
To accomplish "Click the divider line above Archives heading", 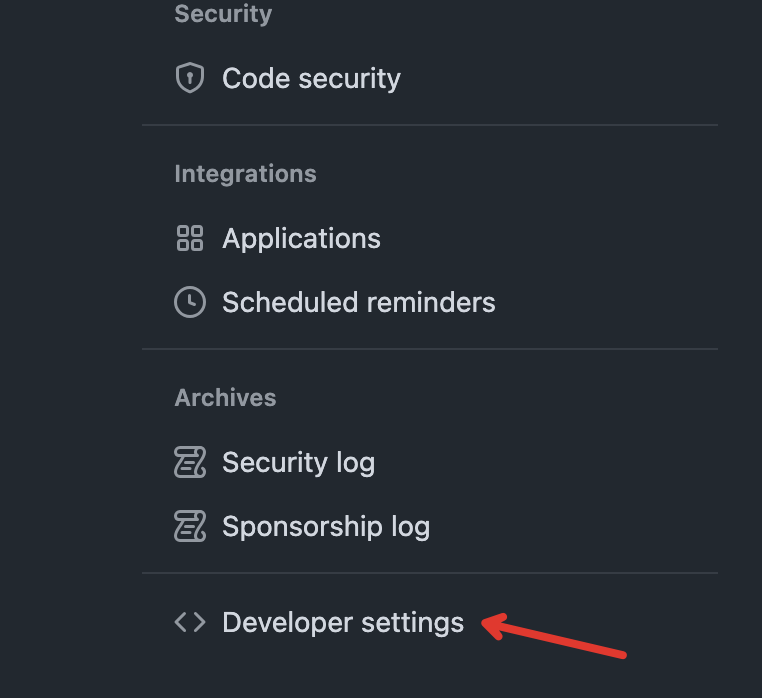I will pos(430,349).
